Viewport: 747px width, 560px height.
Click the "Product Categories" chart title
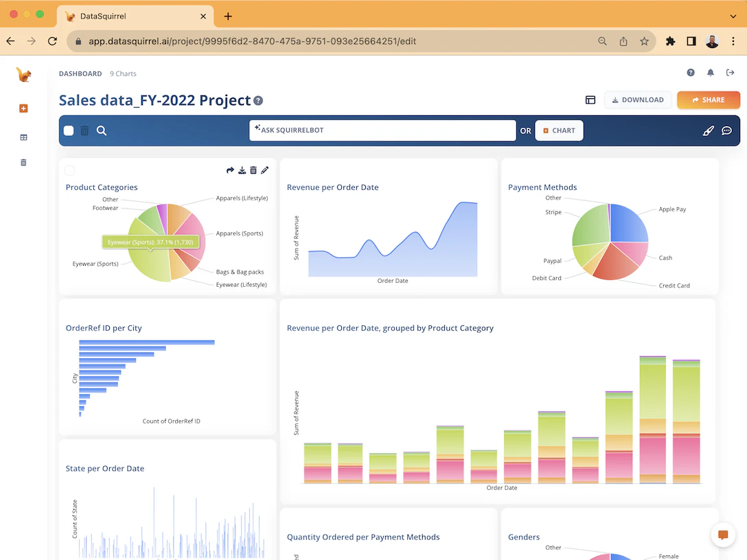pyautogui.click(x=102, y=187)
